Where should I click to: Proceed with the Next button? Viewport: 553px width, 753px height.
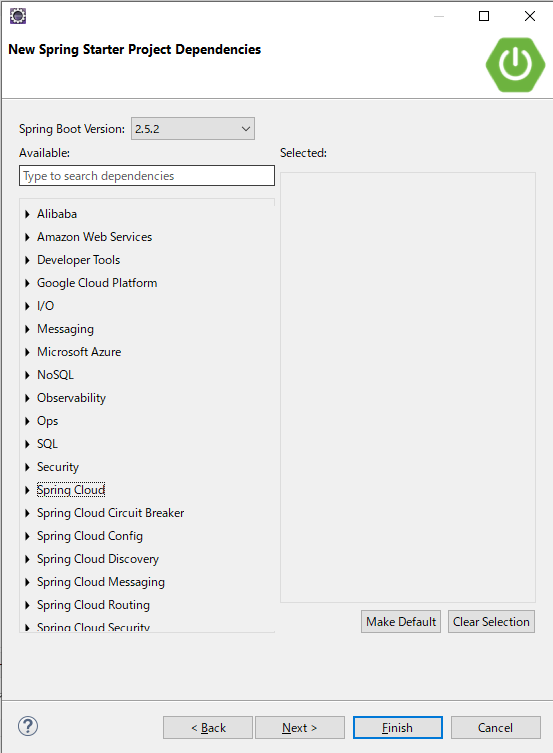pos(300,728)
